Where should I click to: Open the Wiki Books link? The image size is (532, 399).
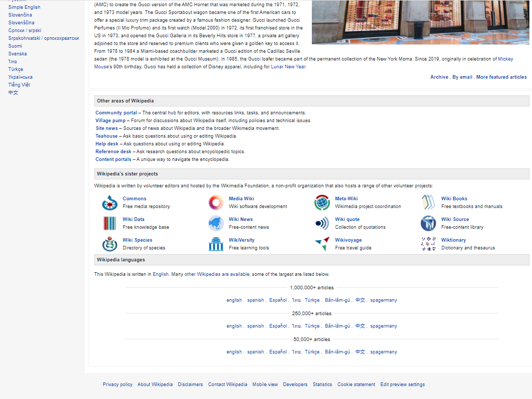pyautogui.click(x=454, y=199)
